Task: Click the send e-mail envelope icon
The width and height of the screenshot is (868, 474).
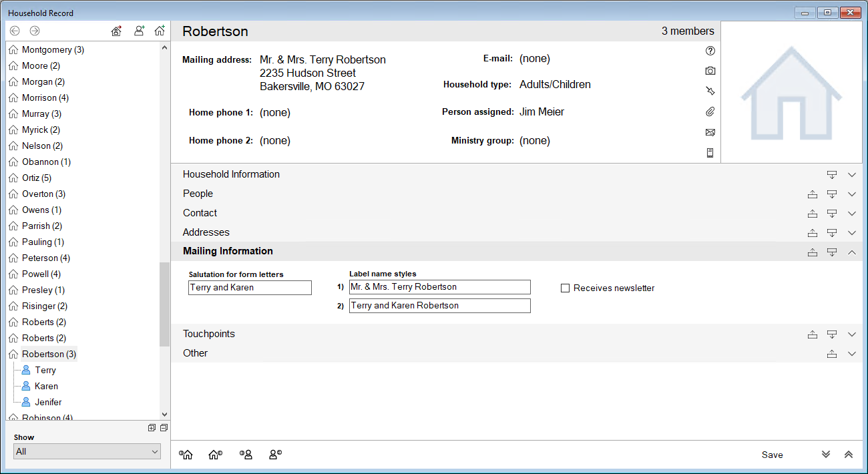Action: click(x=710, y=132)
